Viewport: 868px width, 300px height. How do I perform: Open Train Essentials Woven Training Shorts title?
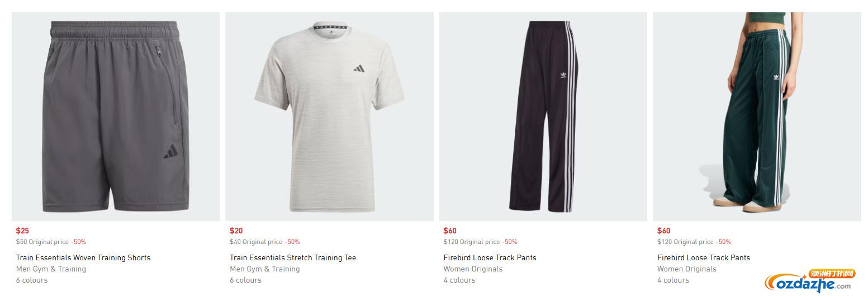click(83, 257)
